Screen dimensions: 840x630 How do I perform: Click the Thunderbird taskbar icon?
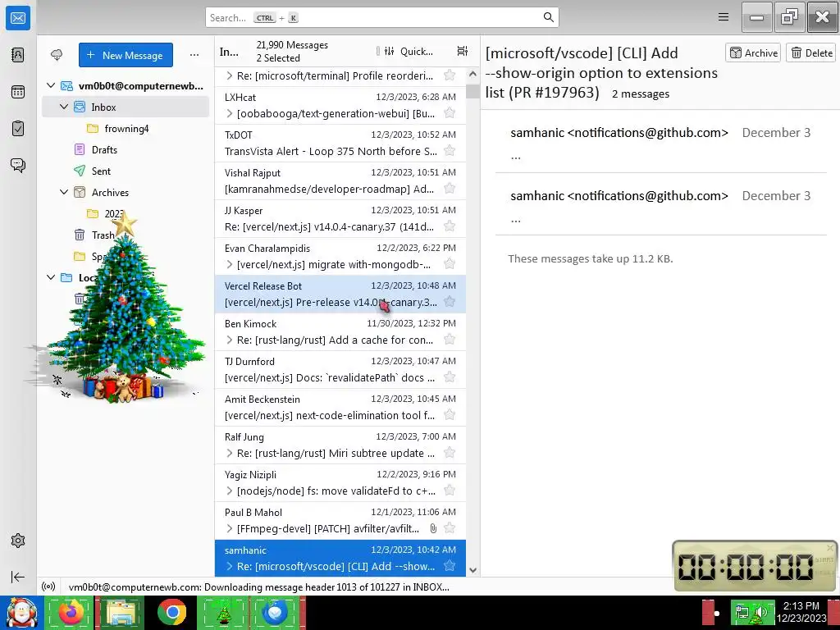pyautogui.click(x=276, y=612)
